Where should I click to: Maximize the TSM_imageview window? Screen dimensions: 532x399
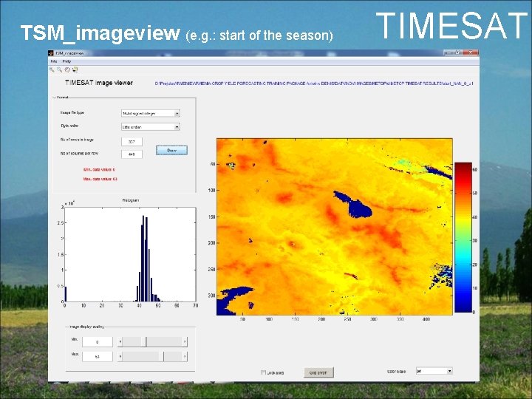[x=457, y=53]
